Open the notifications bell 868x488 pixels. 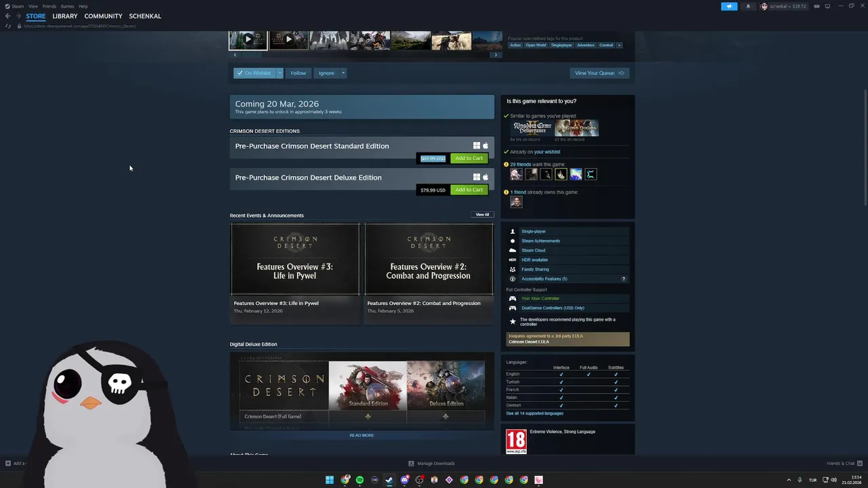tap(748, 6)
